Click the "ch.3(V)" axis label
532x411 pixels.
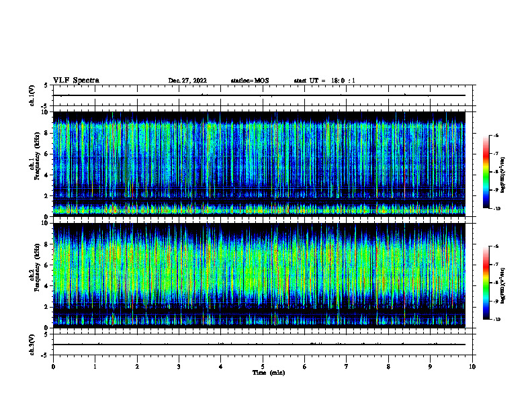(32, 345)
